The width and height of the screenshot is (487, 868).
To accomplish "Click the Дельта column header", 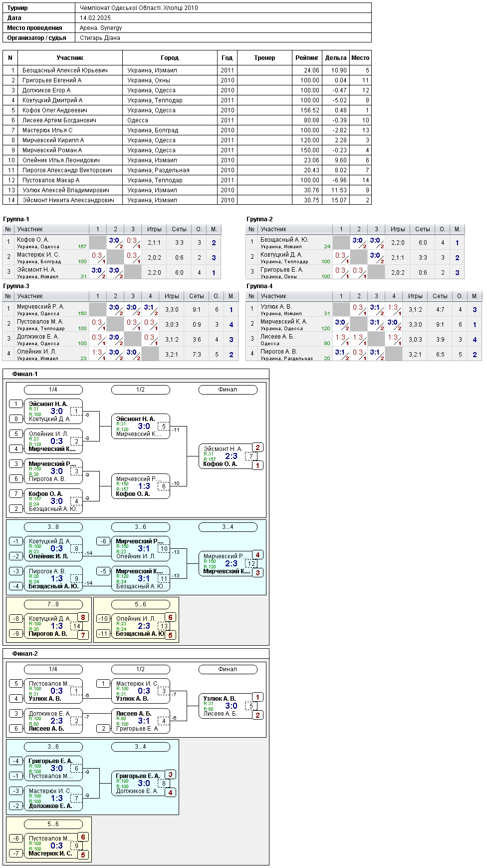I will tap(336, 58).
